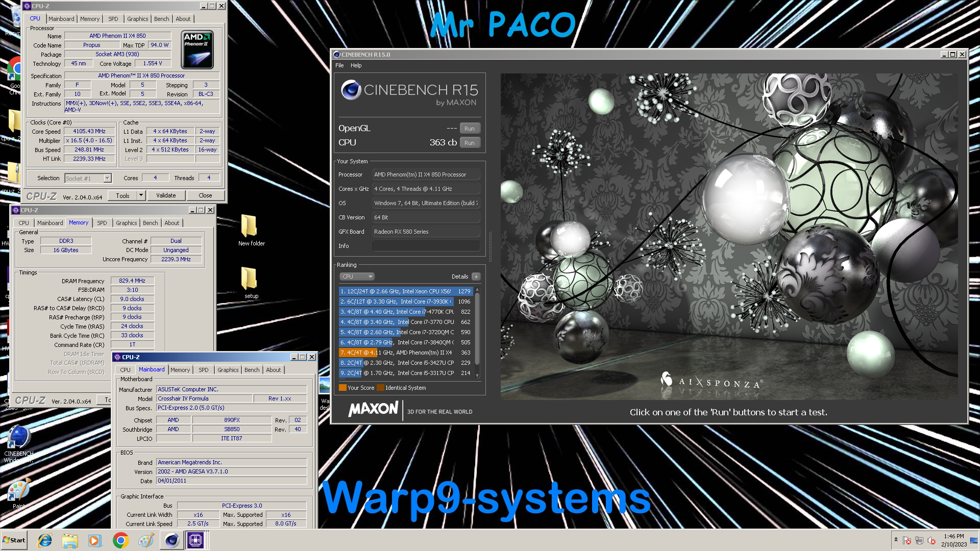Switch to Cinebench taskbar icon

point(171,540)
